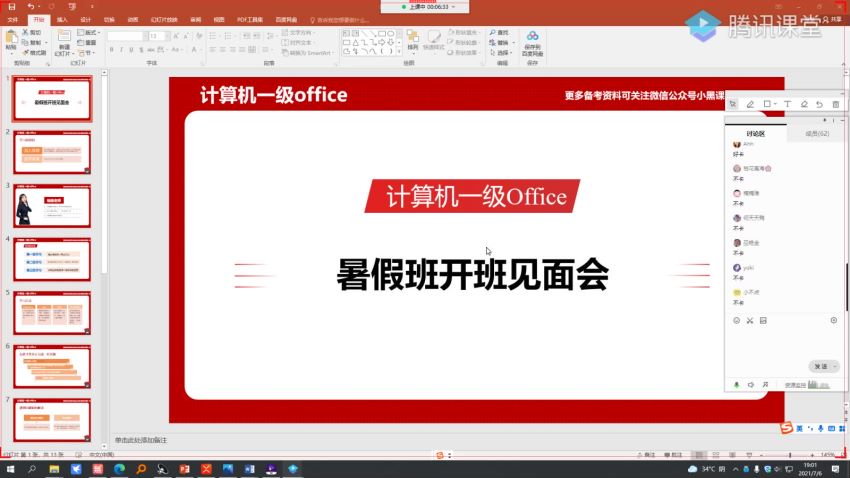Open Windows Start menu
Viewport: 850px width, 478px height.
(x=10, y=469)
